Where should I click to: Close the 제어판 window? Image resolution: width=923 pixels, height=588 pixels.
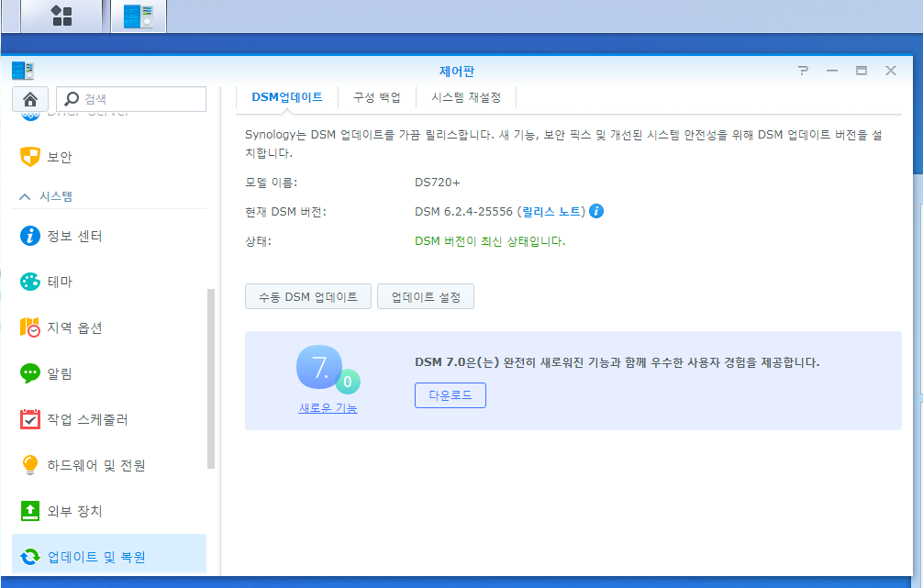891,71
